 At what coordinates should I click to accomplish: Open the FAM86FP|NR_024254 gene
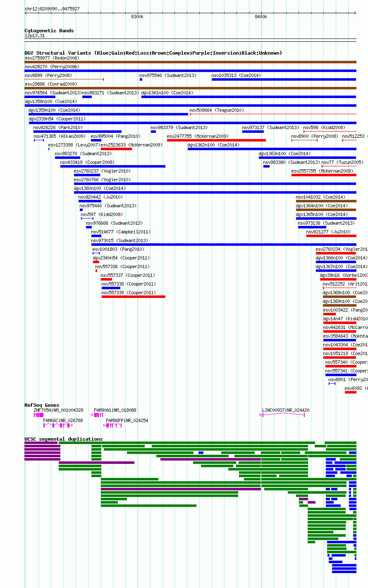point(127,420)
